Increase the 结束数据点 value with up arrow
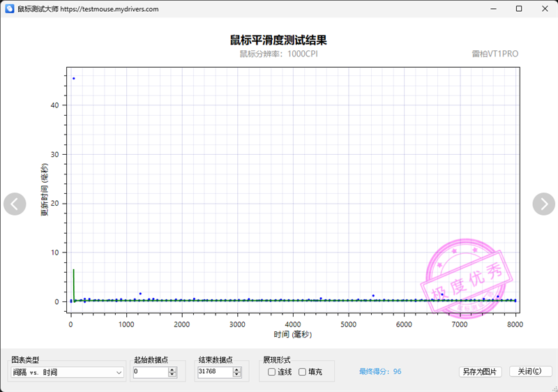 tap(237, 370)
